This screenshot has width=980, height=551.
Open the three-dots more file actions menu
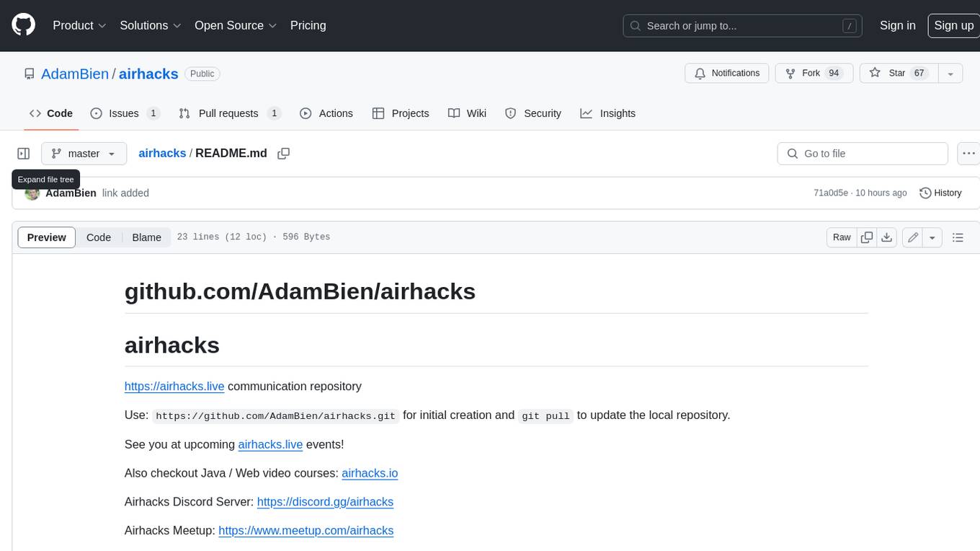[969, 154]
